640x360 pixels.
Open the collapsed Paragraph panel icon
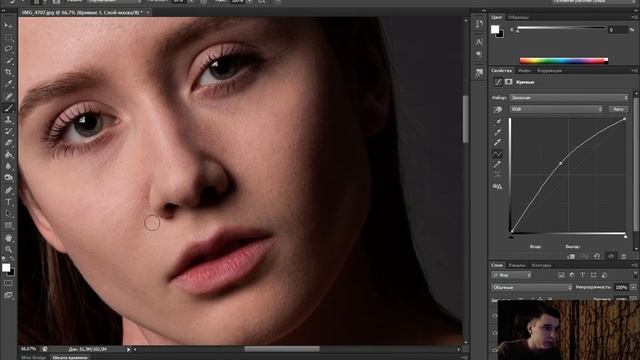479,54
